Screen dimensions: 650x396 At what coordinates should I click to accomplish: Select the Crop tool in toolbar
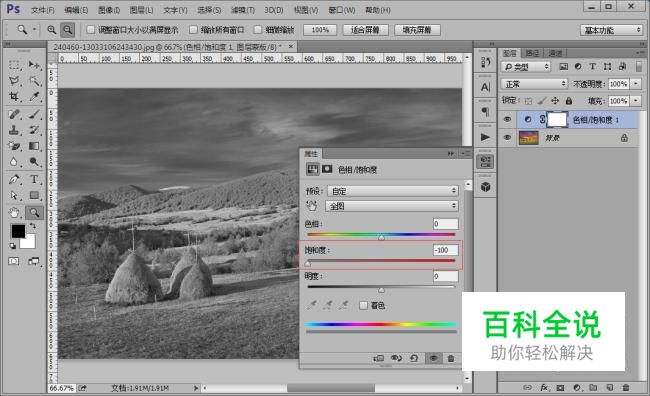pyautogui.click(x=14, y=97)
